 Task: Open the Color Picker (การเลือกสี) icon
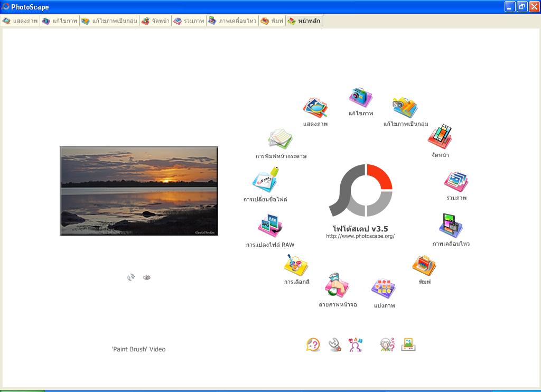point(296,265)
